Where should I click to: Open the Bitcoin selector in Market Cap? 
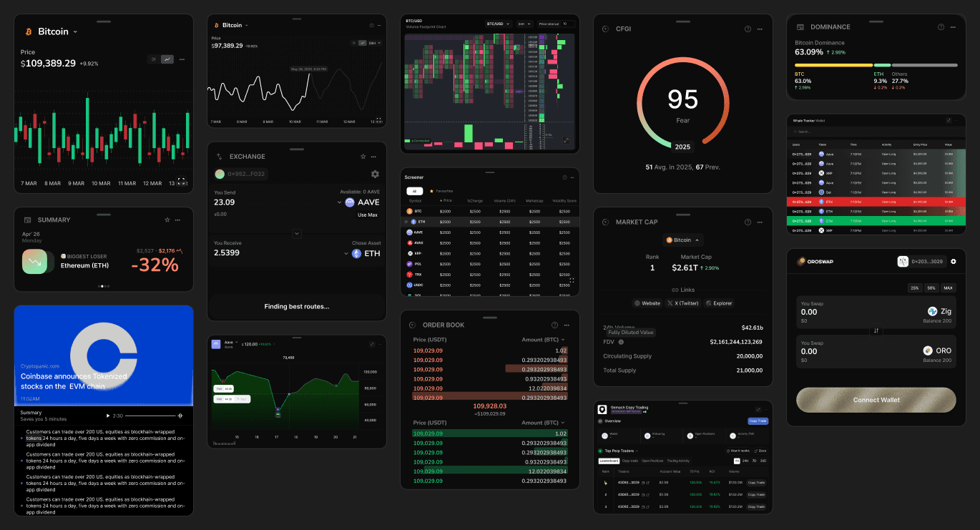[683, 240]
